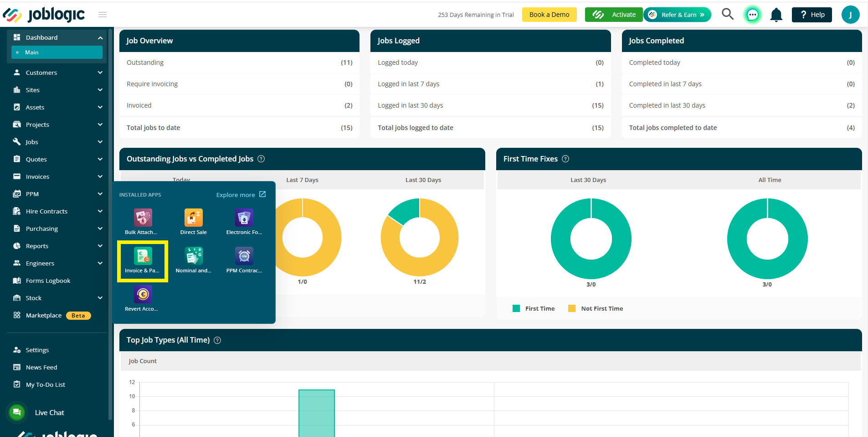Click Completed in last 30 days
Image resolution: width=868 pixels, height=437 pixels.
[742, 105]
